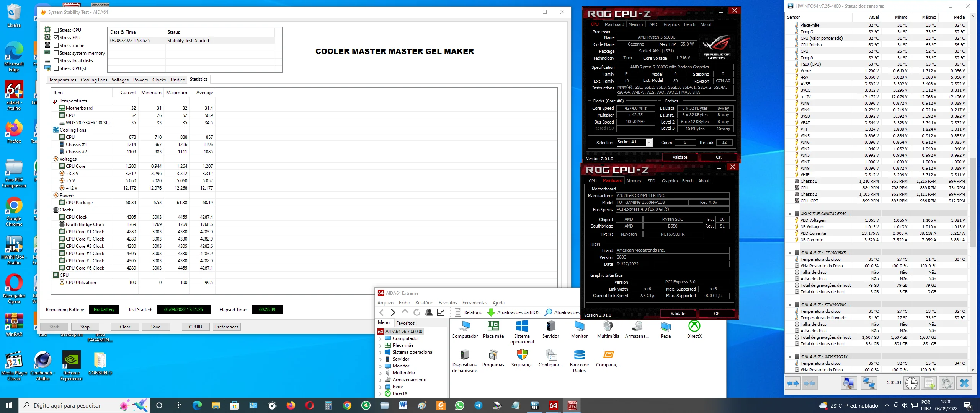This screenshot has height=413, width=980.
Task: Open the DirectX category icon
Action: click(x=694, y=326)
